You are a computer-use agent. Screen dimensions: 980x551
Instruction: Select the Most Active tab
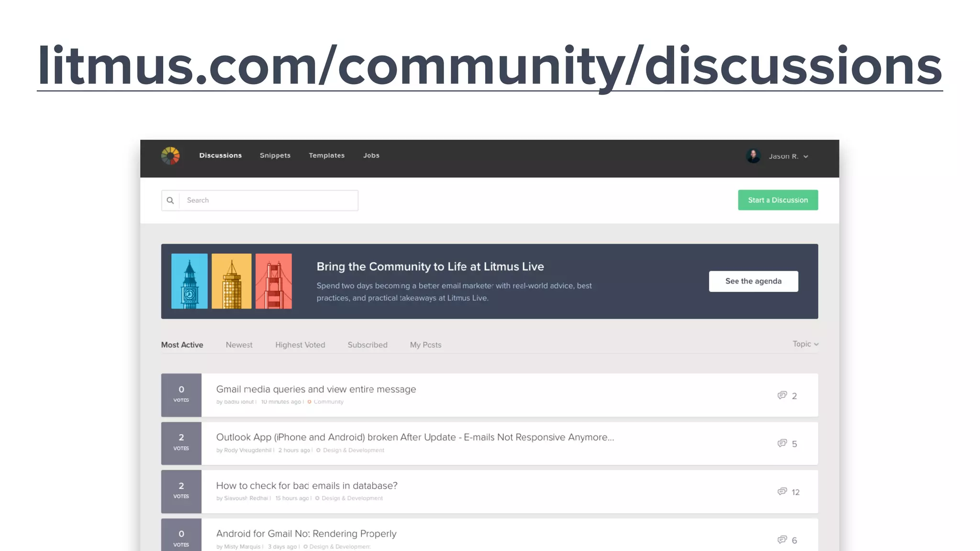pos(182,345)
